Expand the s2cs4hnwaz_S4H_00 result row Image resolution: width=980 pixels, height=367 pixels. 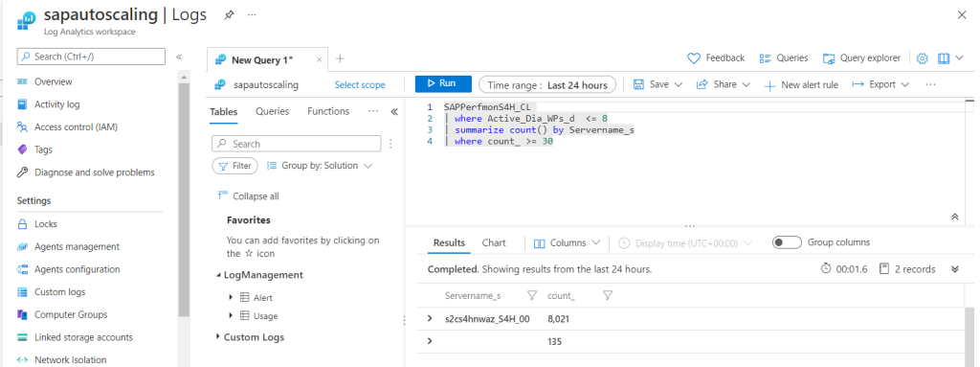[430, 319]
